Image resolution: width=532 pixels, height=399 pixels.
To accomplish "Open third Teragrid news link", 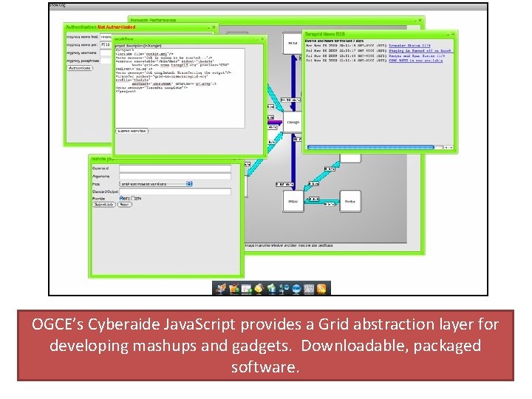I will click(417, 55).
